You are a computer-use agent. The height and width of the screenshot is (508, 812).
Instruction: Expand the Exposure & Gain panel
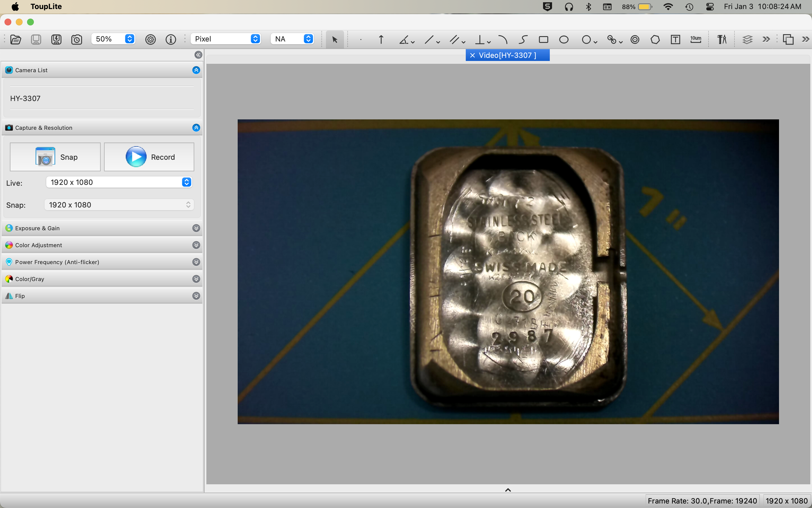196,228
